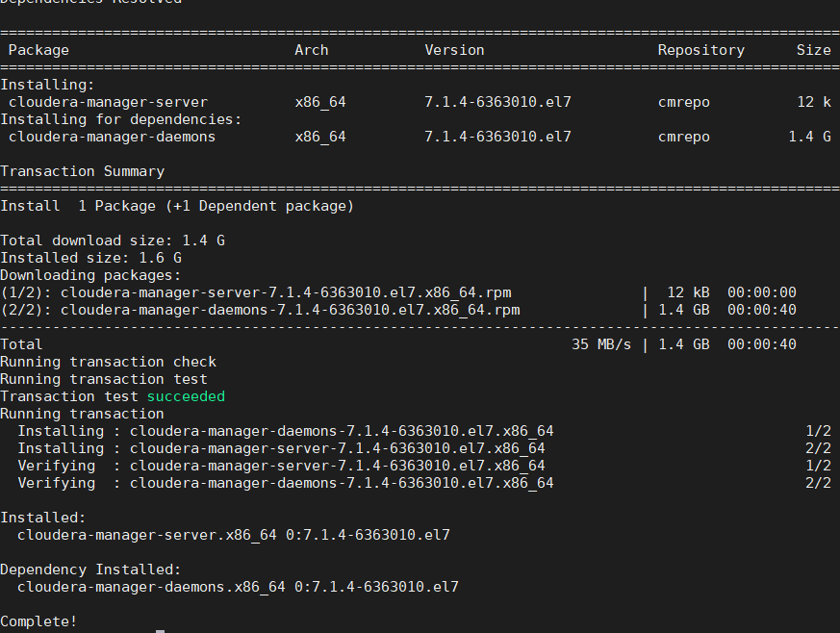This screenshot has width=840, height=633.
Task: Click 'x86_64' in the cloudera-manager-server row
Action: click(x=320, y=102)
